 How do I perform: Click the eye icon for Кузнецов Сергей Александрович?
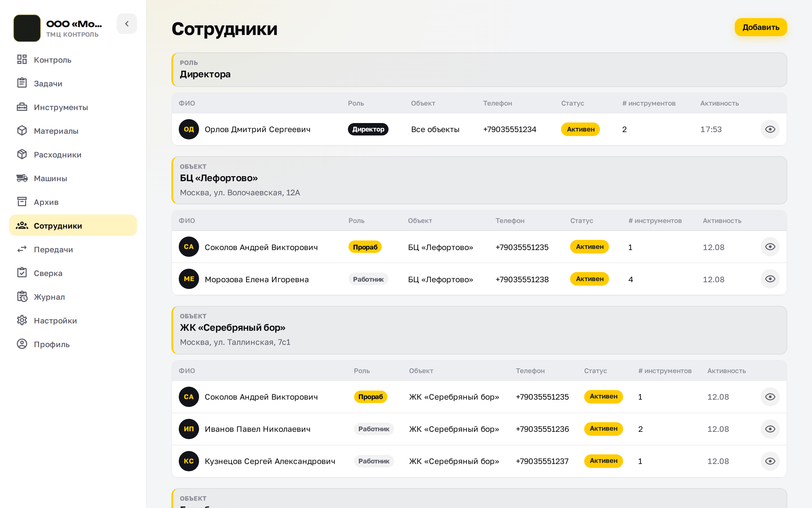[x=770, y=461]
